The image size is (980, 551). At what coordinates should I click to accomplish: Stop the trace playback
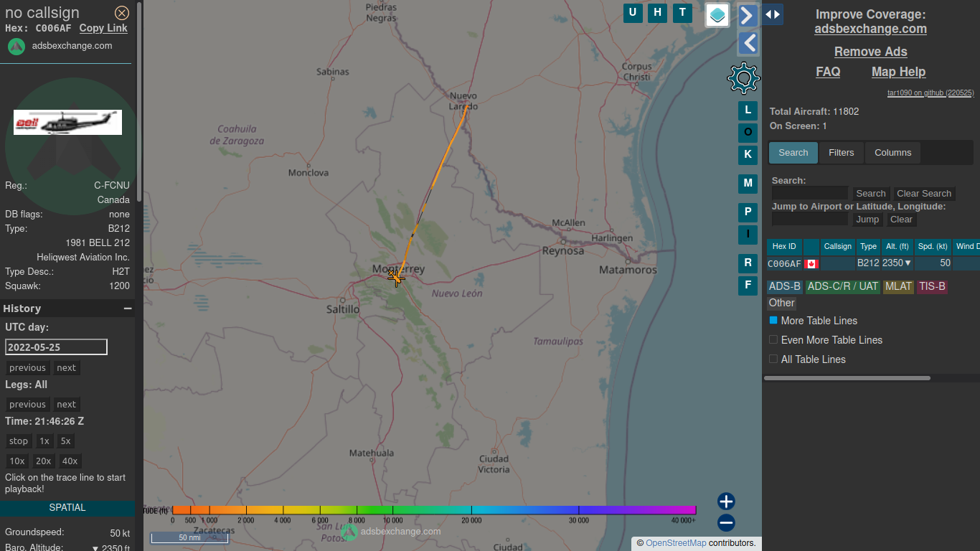(x=19, y=441)
